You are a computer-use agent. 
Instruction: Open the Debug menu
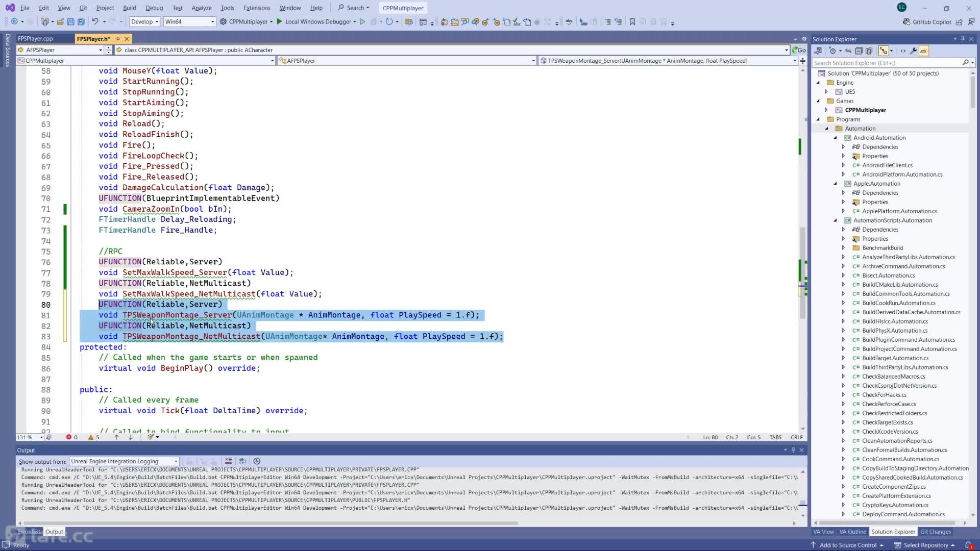[x=154, y=8]
